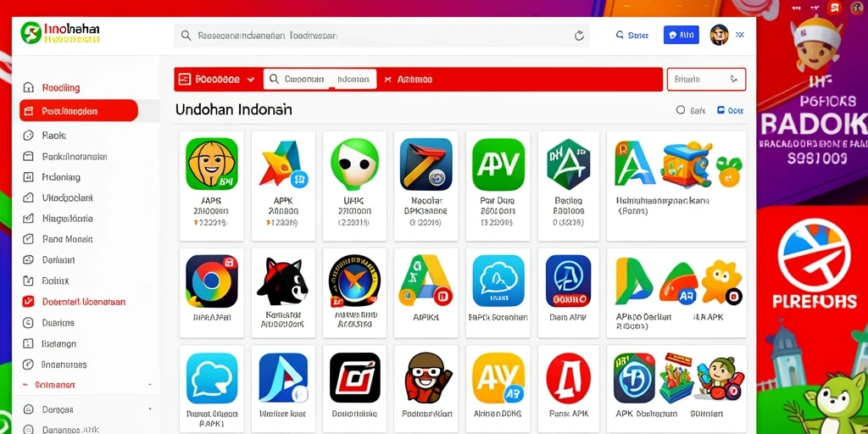Open the black icon with red square
Screen dimensions: 868x434
(x=355, y=377)
